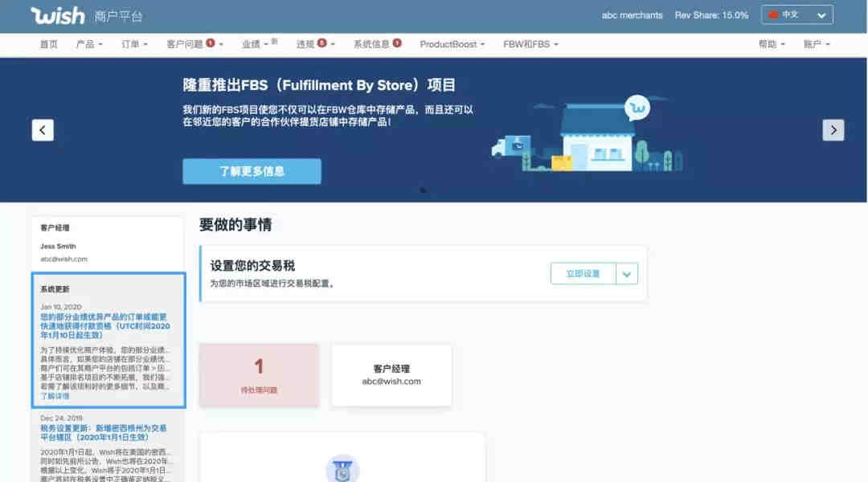Click the 要做的事情 heading

[235, 225]
